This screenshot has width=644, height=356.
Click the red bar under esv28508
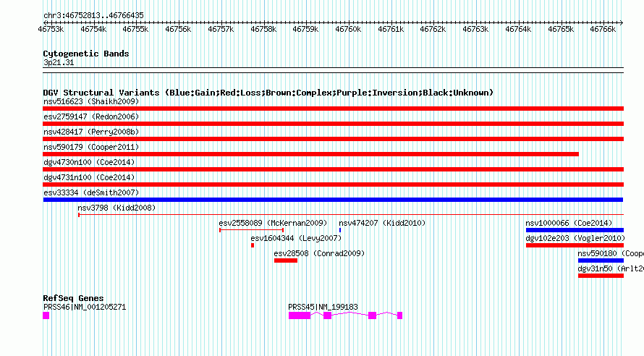[286, 260]
